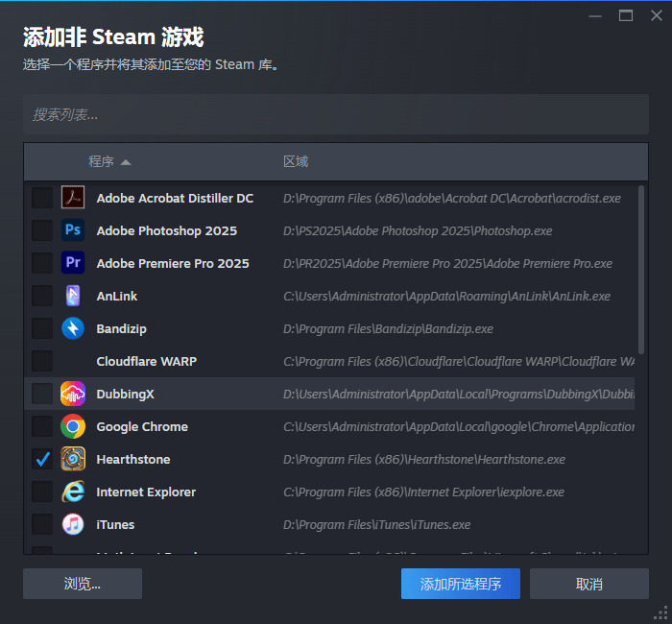
Task: Check the Internet Explorer checkbox
Action: coord(42,492)
